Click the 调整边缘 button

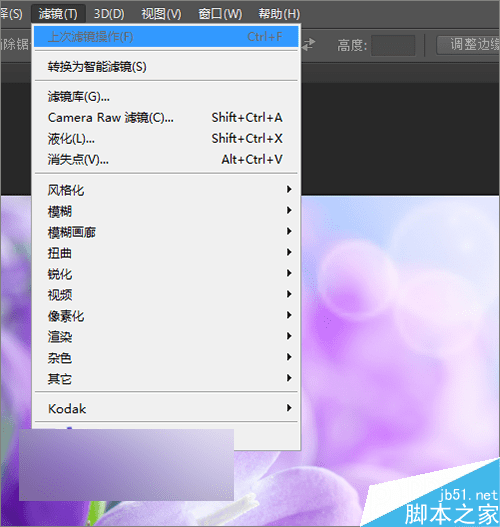click(468, 45)
